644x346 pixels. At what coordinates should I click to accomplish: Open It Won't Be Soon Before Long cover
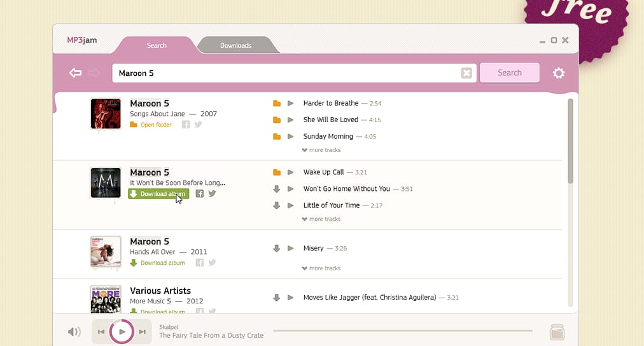106,183
